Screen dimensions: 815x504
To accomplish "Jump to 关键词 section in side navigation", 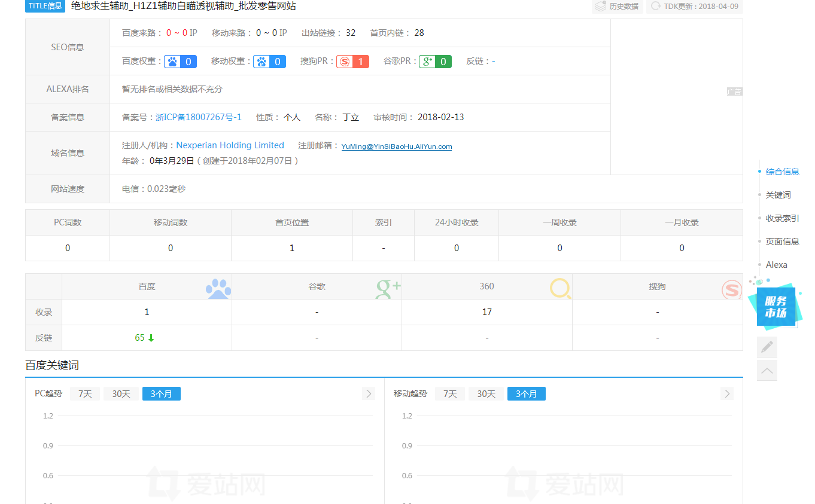I will point(778,195).
